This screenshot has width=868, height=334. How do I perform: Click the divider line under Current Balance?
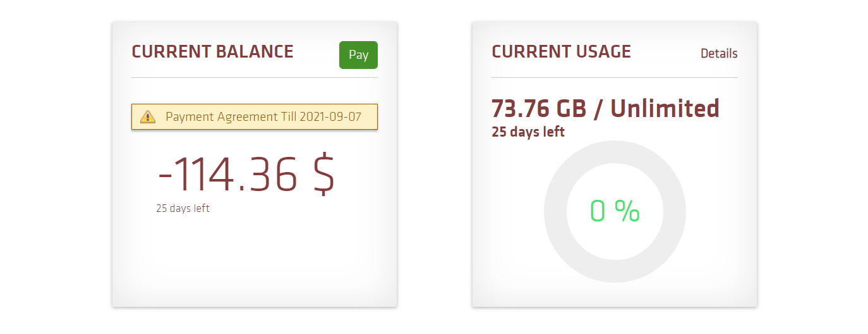pos(254,77)
